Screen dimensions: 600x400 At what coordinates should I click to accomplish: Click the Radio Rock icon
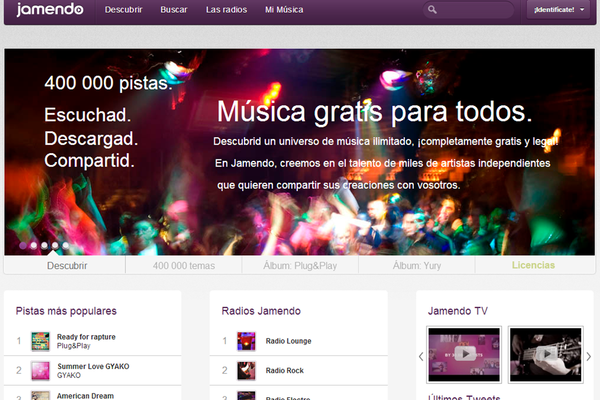pos(246,371)
